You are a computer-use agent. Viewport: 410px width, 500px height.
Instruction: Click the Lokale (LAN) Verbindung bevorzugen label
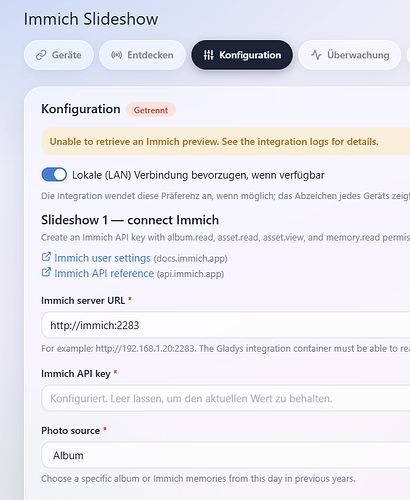[x=198, y=175]
